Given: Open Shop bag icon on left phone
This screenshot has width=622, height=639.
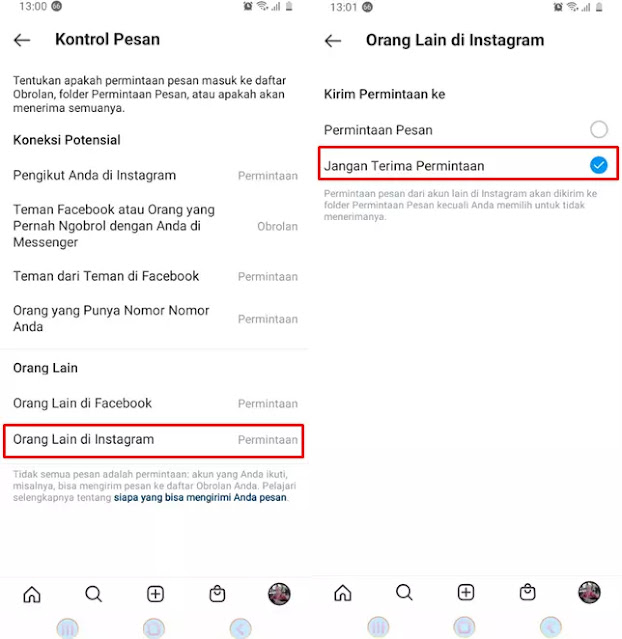Looking at the screenshot, I should pos(217,594).
